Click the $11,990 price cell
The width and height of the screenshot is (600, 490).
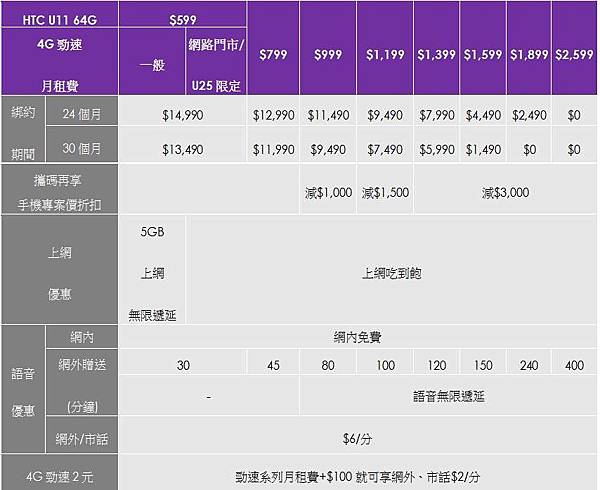[x=273, y=144]
